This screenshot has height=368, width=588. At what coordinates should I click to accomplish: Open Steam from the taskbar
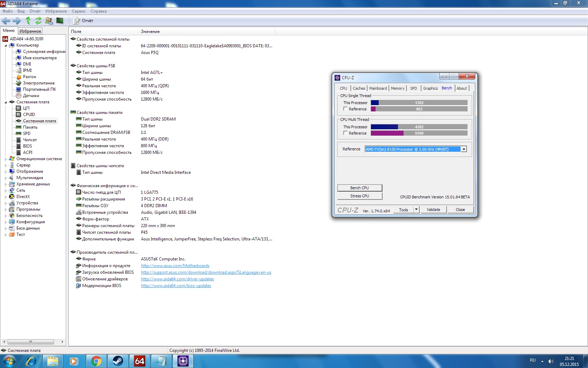pos(118,361)
